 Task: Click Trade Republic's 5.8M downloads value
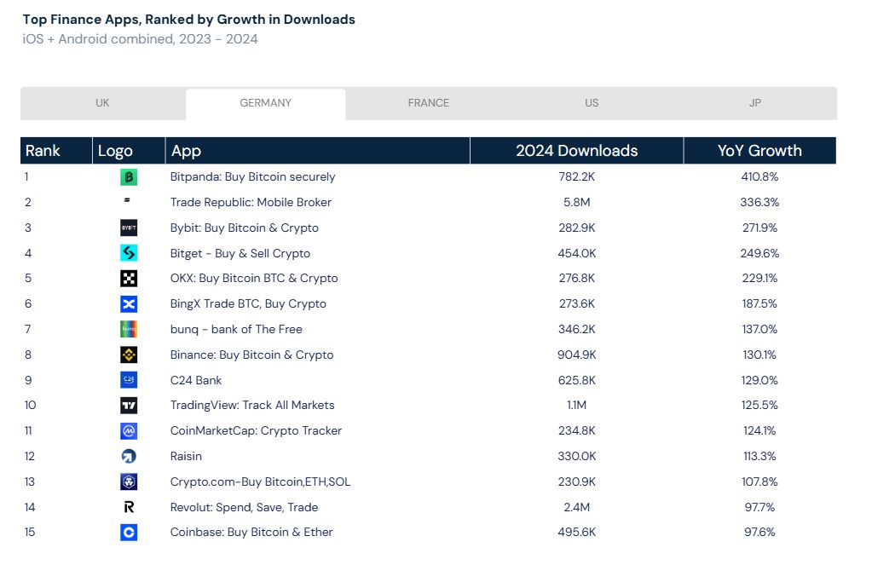click(577, 202)
